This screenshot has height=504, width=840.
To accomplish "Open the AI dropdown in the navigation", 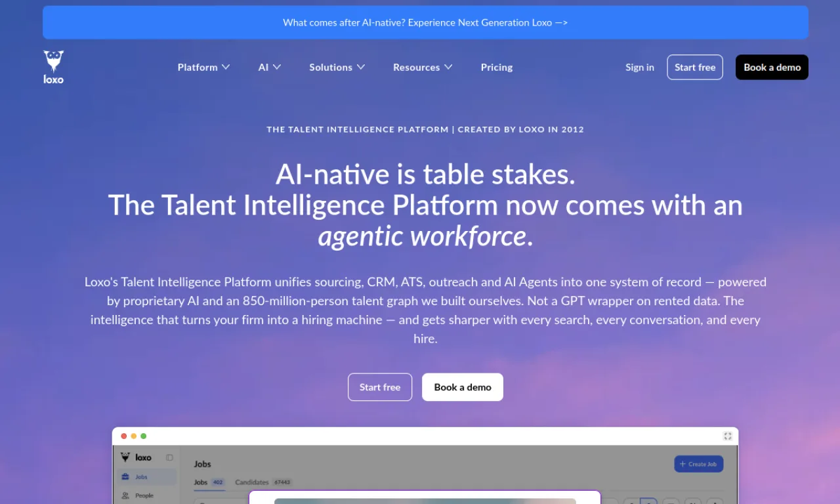I will pyautogui.click(x=270, y=67).
